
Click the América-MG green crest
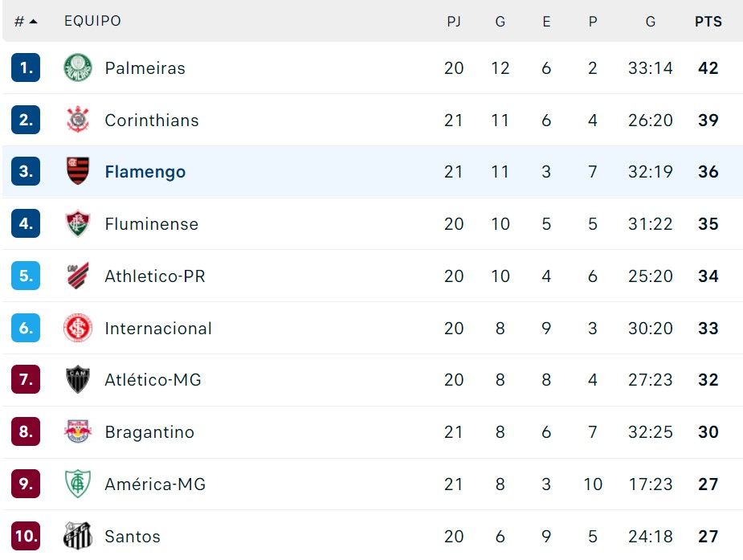[78, 484]
